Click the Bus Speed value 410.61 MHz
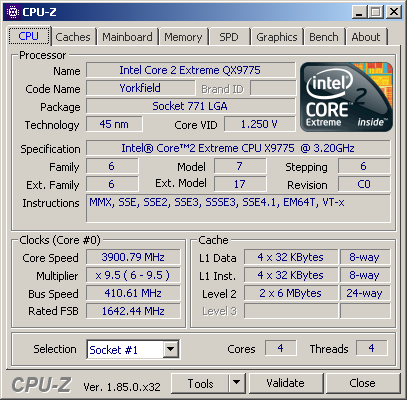407x400 pixels. click(133, 293)
